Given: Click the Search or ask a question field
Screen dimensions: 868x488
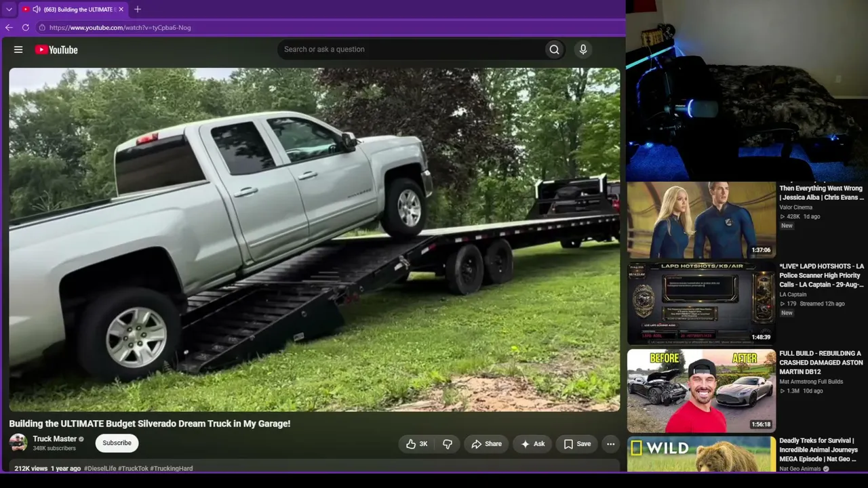Looking at the screenshot, I should [x=411, y=49].
